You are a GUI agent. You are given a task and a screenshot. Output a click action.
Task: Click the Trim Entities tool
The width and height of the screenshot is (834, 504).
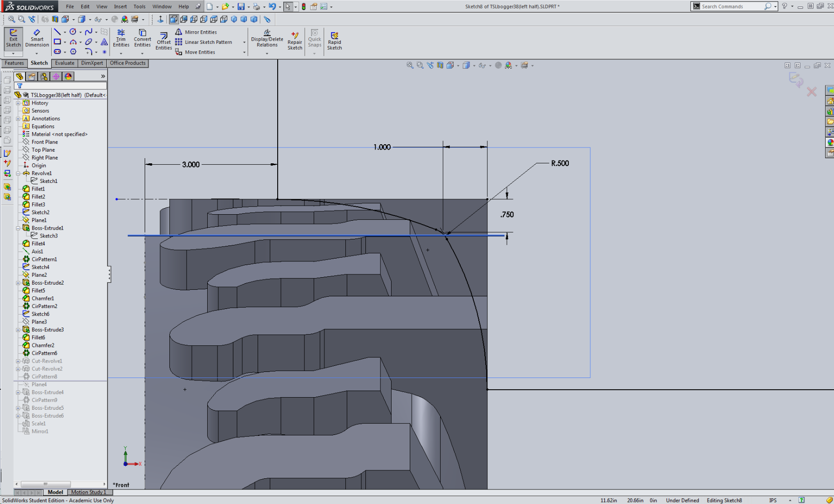[121, 40]
